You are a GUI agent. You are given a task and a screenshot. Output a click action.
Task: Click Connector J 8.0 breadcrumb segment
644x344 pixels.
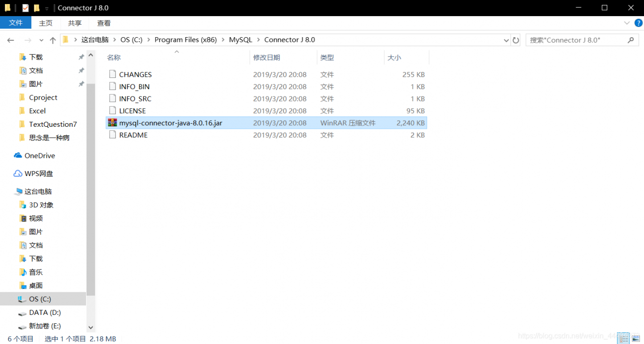coord(290,40)
